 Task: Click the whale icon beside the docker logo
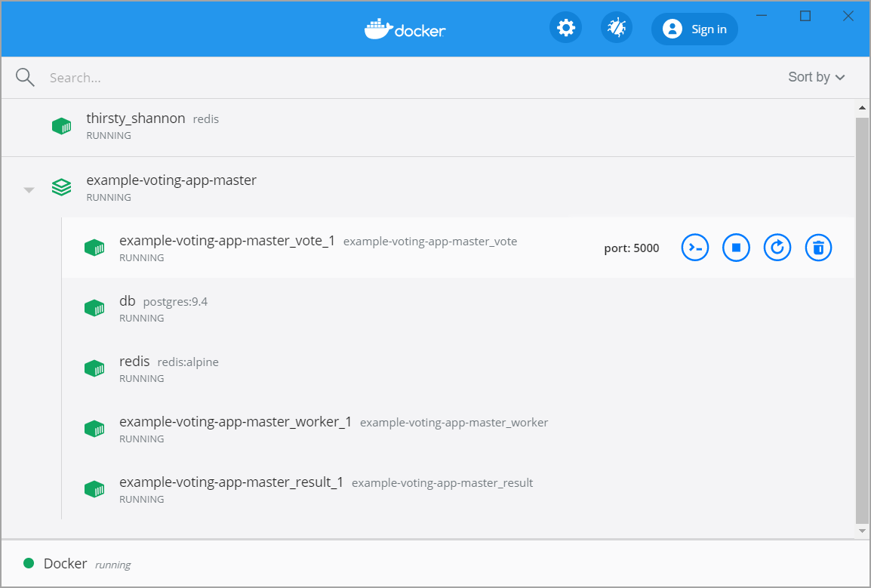tap(376, 29)
